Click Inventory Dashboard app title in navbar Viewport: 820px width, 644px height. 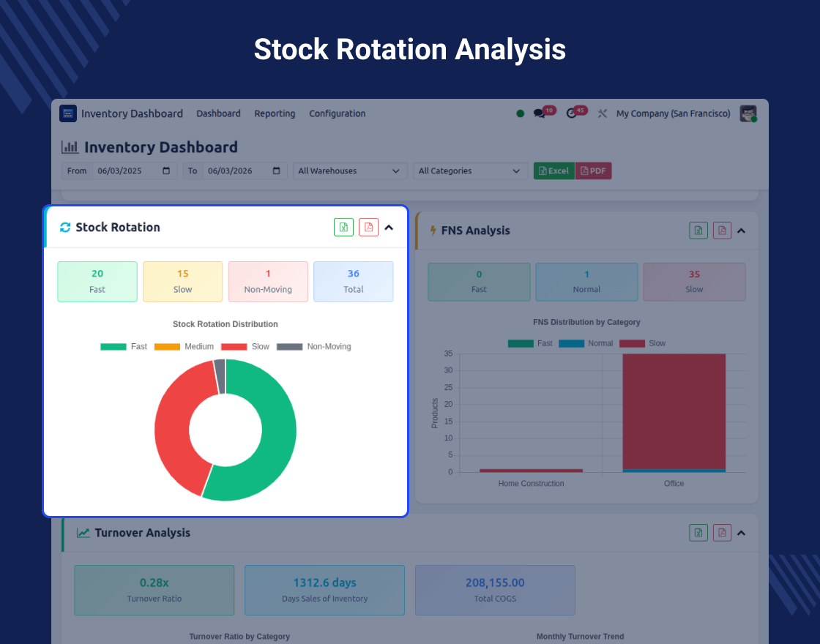[132, 113]
